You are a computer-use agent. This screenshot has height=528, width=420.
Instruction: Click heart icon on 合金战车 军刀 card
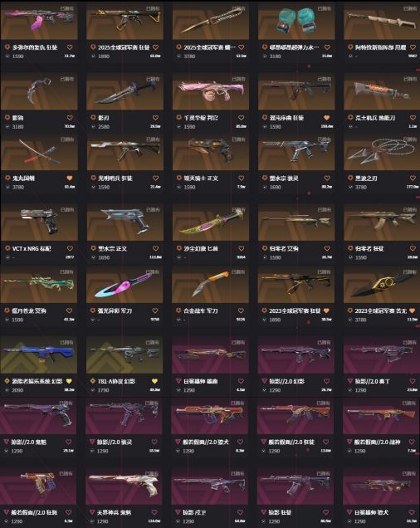[241, 310]
